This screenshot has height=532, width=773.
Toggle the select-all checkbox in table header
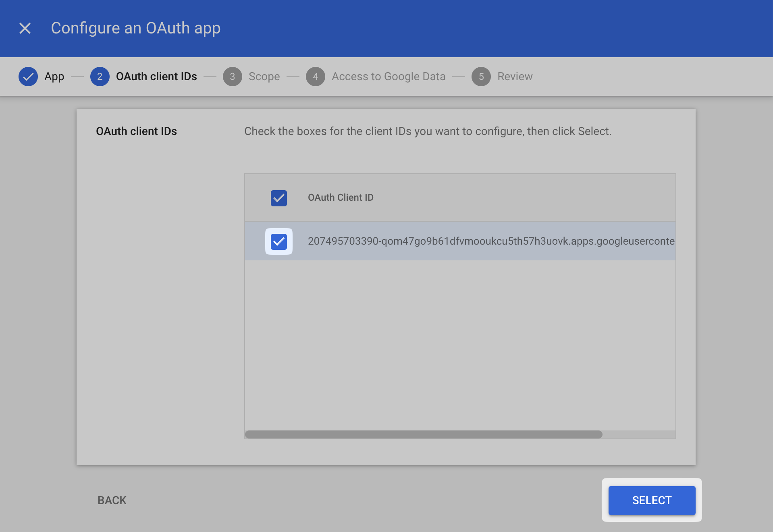(278, 198)
